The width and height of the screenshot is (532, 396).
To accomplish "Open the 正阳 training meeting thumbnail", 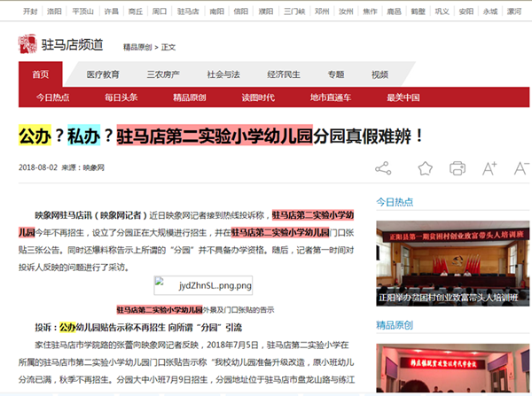I will click(x=452, y=263).
